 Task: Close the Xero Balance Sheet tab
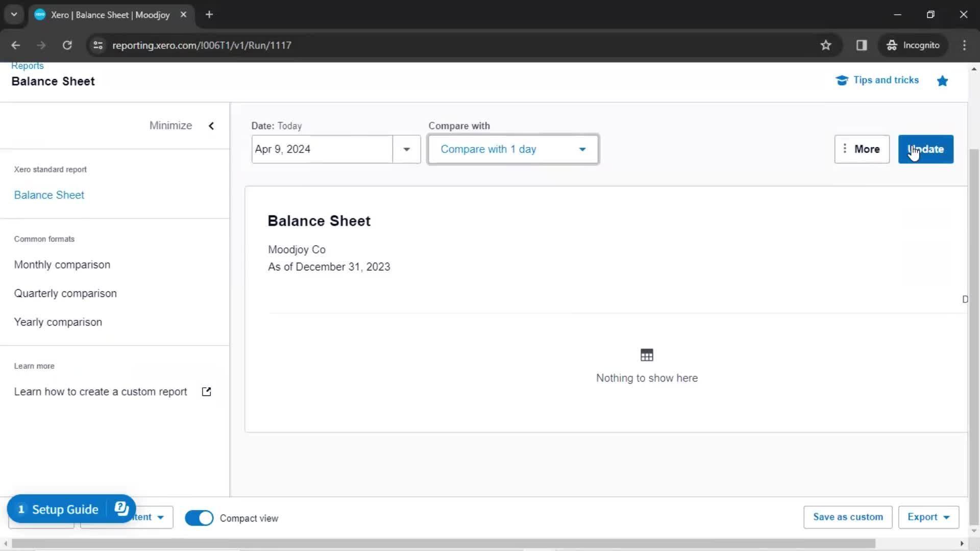click(183, 15)
